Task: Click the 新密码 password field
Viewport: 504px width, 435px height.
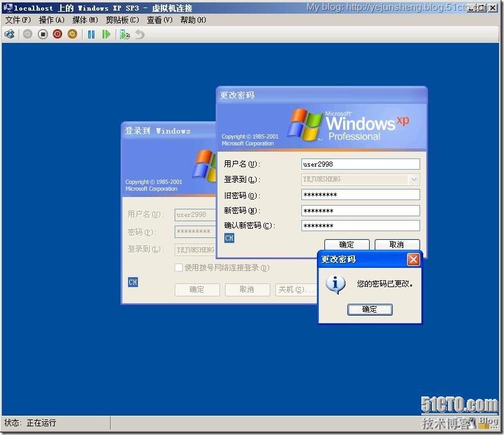Action: tap(360, 211)
